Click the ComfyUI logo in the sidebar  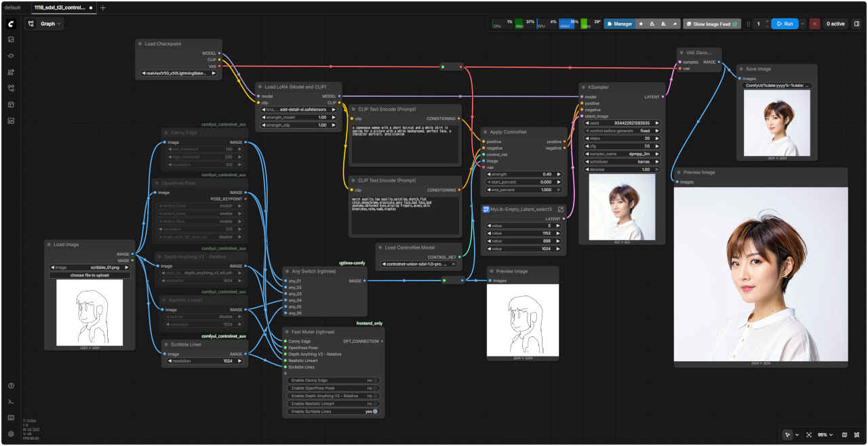point(11,24)
